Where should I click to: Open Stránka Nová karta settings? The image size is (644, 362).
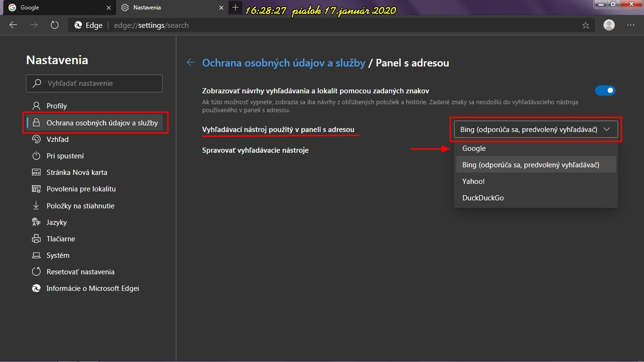94,172
